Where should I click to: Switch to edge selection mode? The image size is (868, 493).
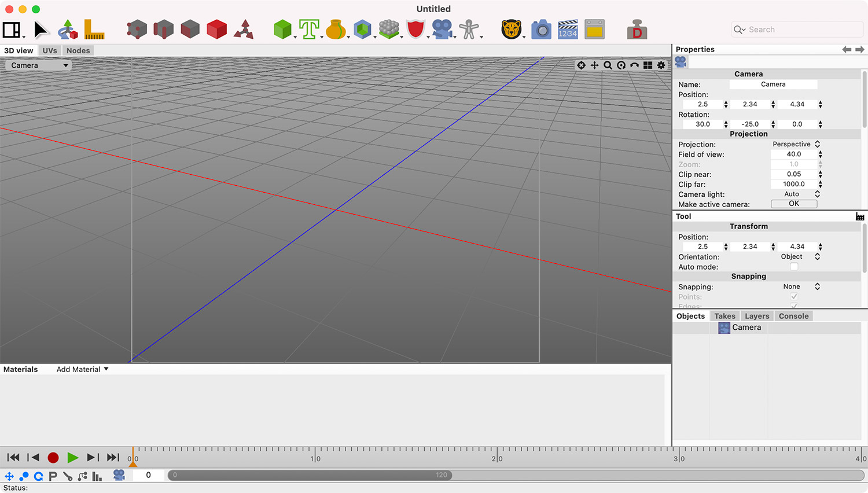tap(163, 29)
